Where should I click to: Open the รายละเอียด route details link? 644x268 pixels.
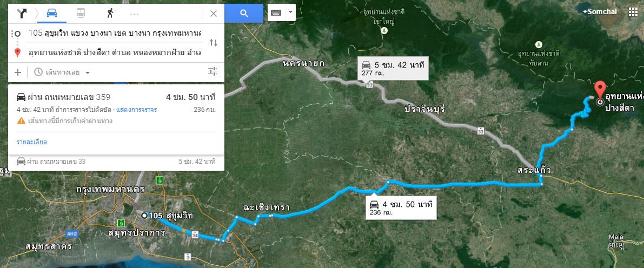[x=31, y=142]
